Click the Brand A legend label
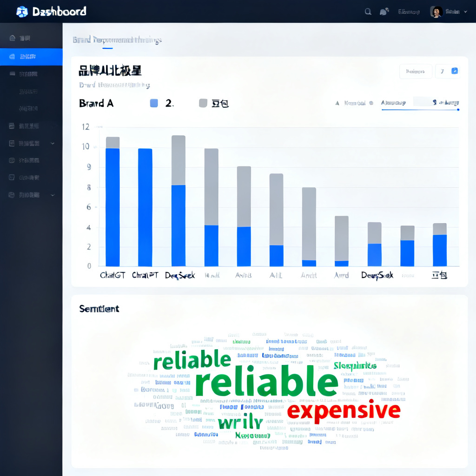The image size is (476, 476). [x=96, y=104]
